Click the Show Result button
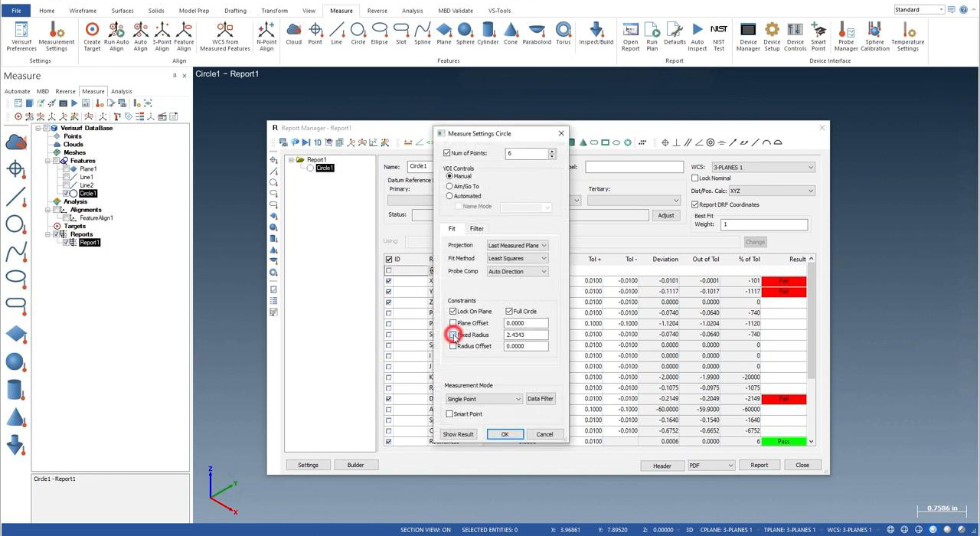Image resolution: width=980 pixels, height=536 pixels. 459,434
